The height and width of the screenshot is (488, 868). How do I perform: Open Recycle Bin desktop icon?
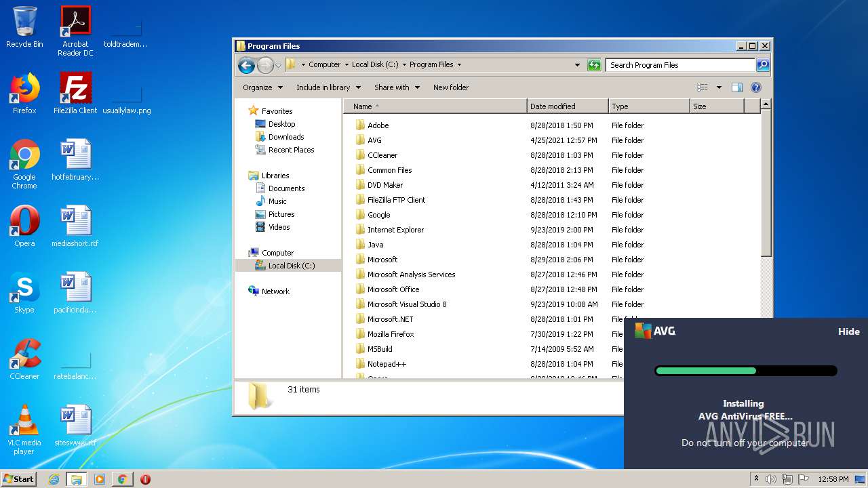click(24, 27)
